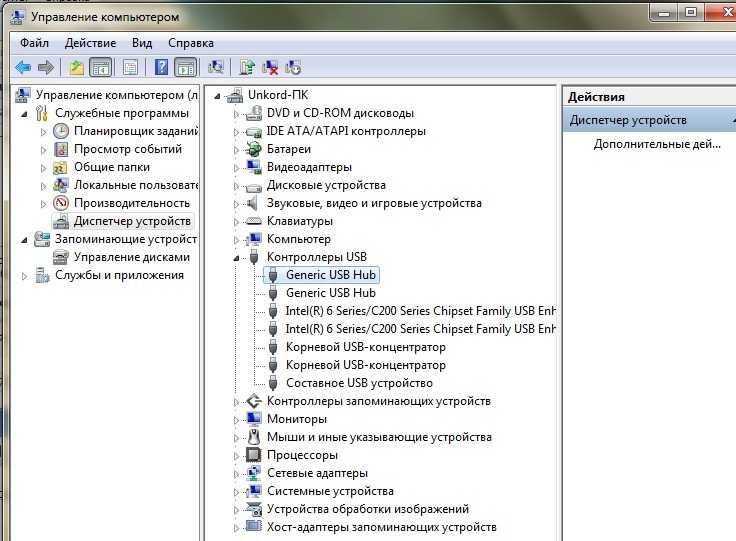Minimize the Управление компьютером window
The image size is (736, 541).
coord(664,13)
